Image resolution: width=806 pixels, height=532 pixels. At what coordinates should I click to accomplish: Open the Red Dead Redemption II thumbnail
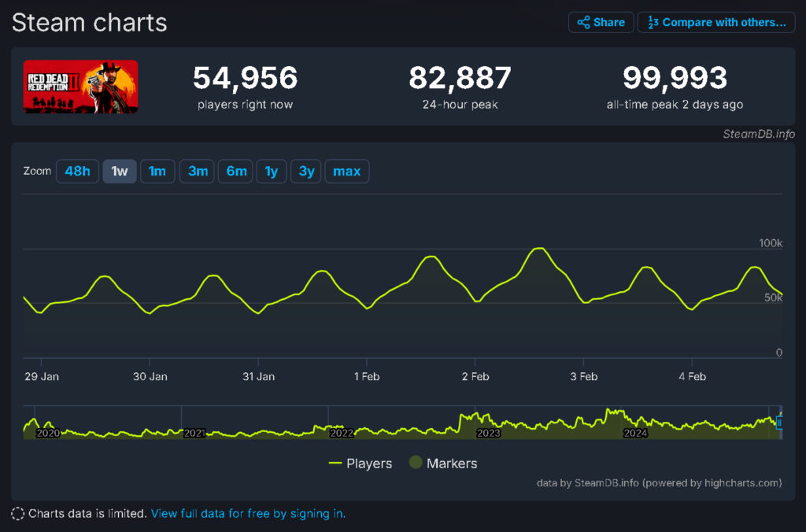81,87
